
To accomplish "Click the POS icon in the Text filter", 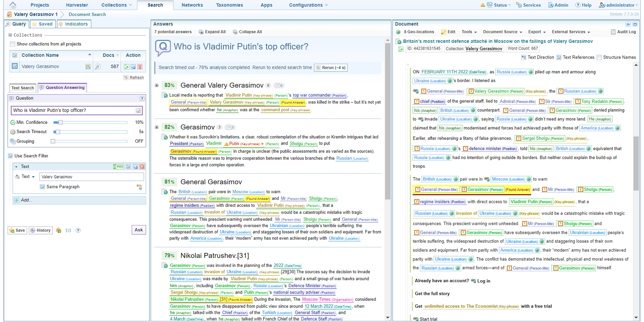I will tap(118, 167).
